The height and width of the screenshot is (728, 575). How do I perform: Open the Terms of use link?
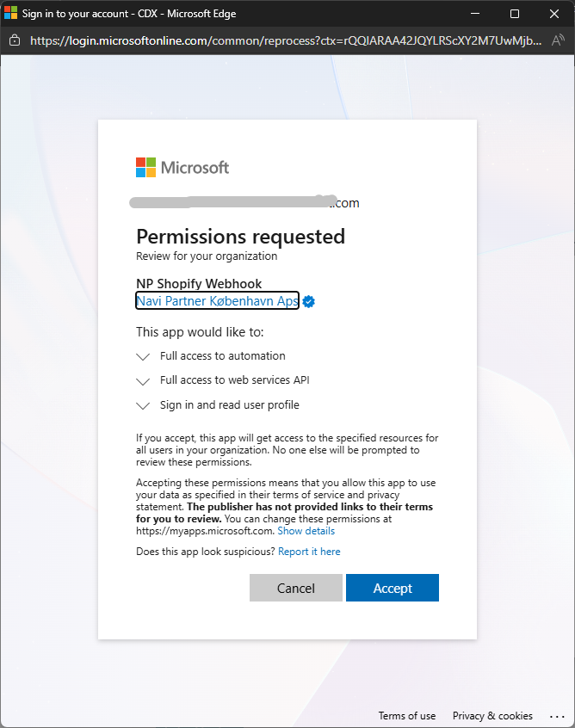point(407,716)
